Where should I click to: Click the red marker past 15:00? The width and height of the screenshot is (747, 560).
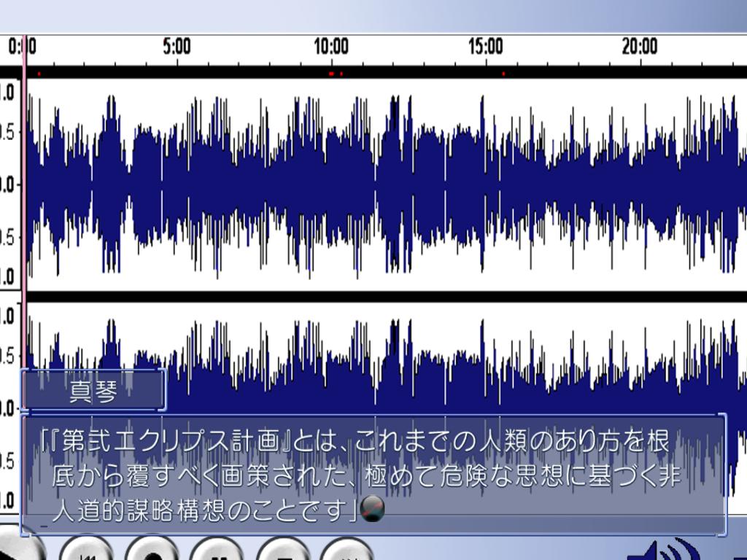503,74
